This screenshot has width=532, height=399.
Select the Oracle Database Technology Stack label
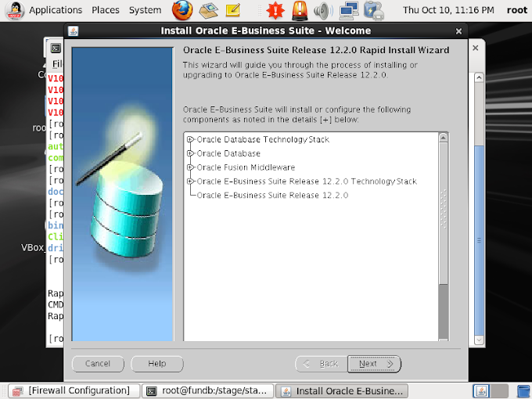pyautogui.click(x=263, y=139)
